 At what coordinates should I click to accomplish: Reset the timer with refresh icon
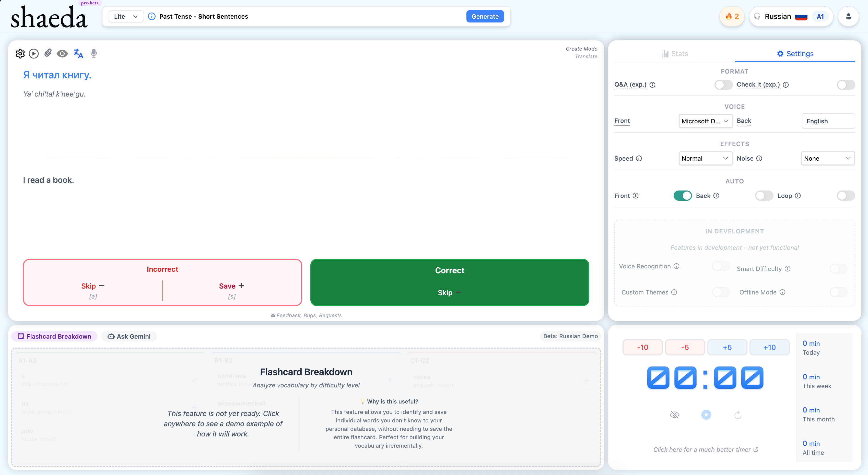(738, 415)
